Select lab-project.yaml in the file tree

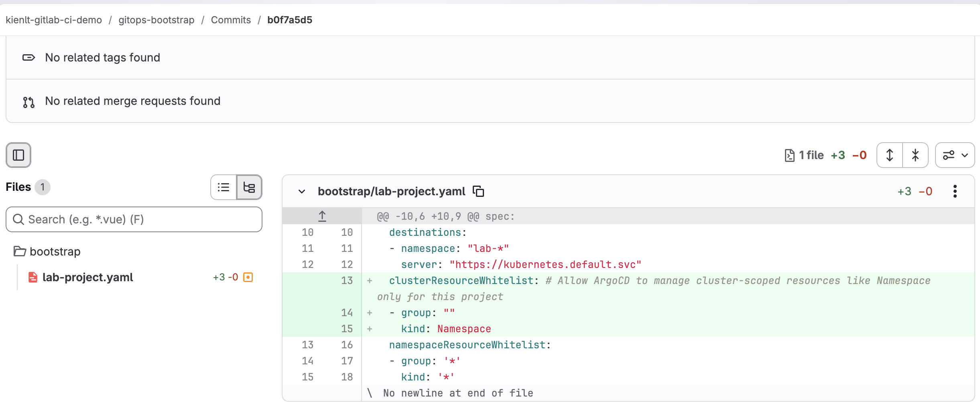tap(88, 277)
